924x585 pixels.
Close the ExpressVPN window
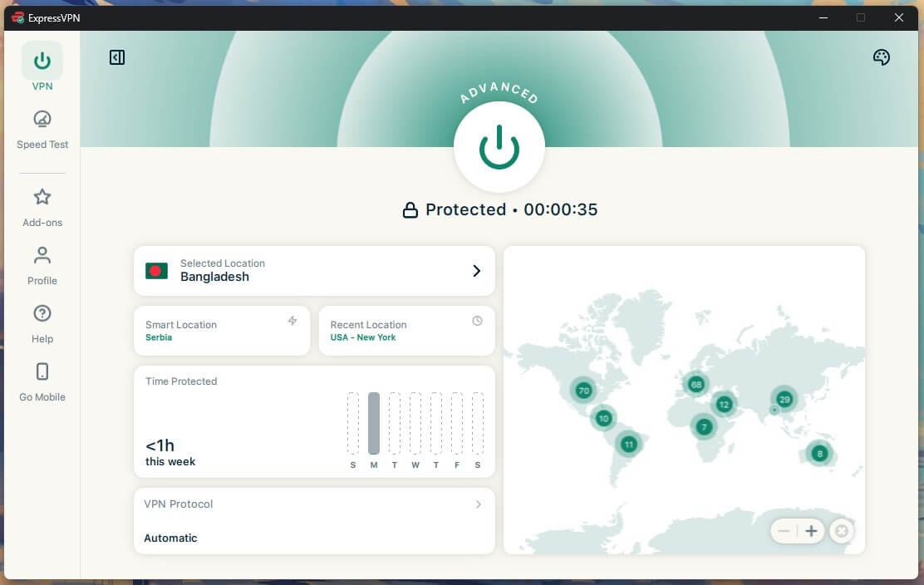[899, 17]
